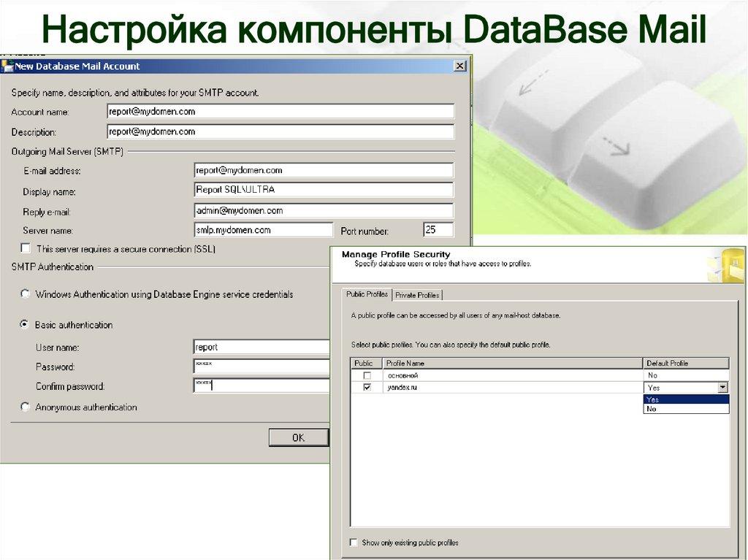Select Windows Authentication radio button
The width and height of the screenshot is (748, 560).
tap(26, 294)
